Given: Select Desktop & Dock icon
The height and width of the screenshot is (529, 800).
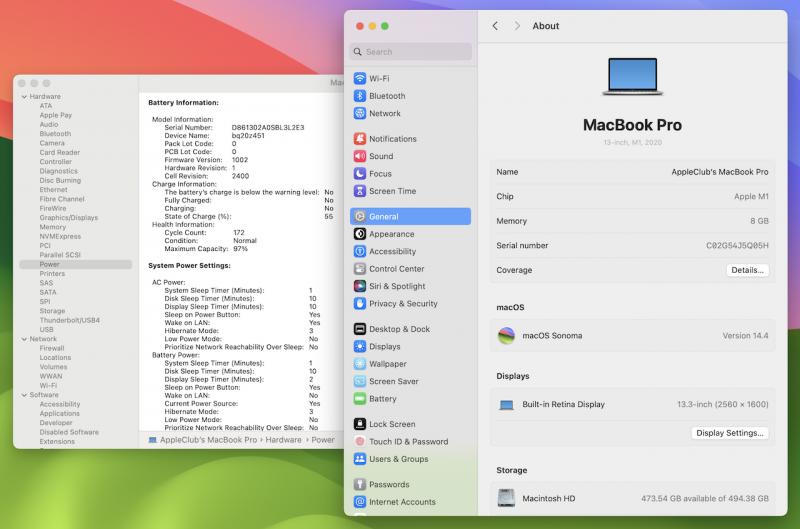Looking at the screenshot, I should tap(360, 329).
